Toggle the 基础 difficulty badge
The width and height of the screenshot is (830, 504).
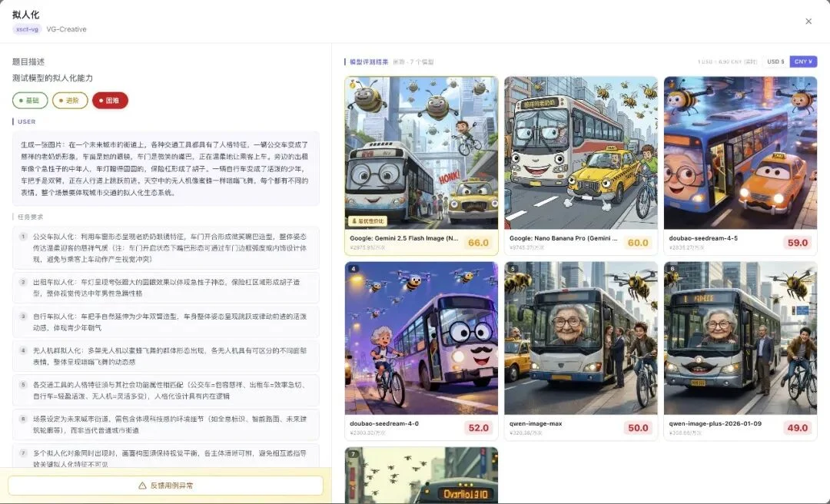(28, 100)
